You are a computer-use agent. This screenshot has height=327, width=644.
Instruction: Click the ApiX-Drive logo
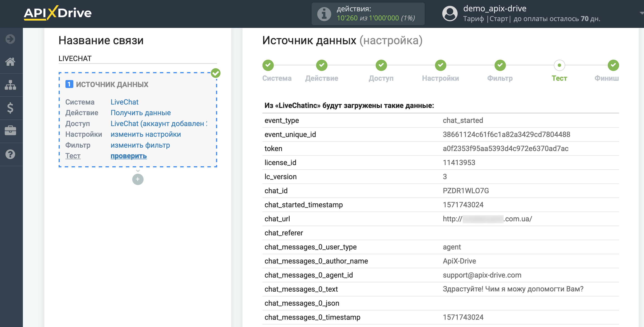tap(58, 13)
